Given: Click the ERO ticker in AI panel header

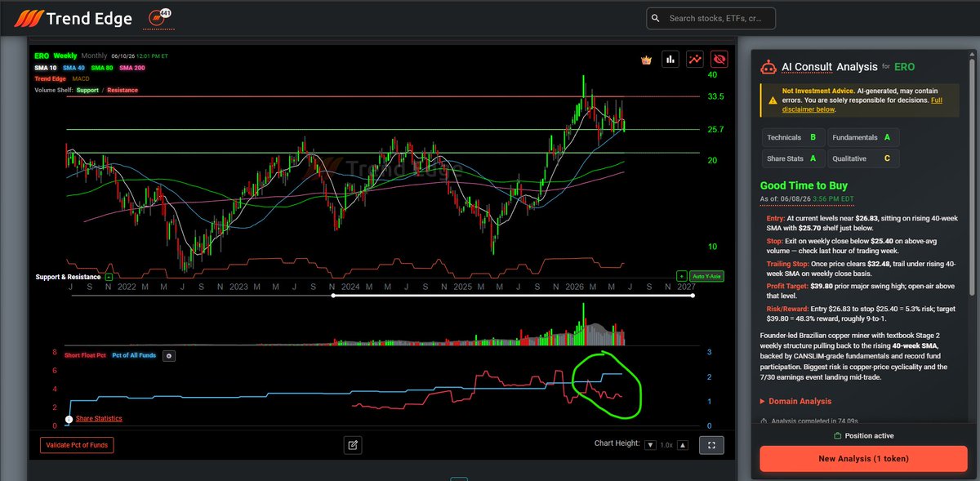Looking at the screenshot, I should pos(904,67).
